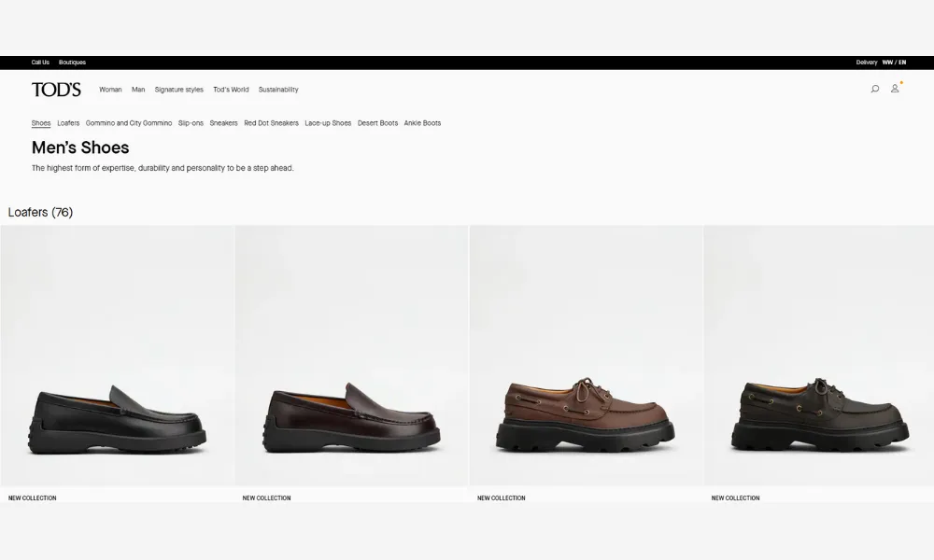This screenshot has height=560, width=934.
Task: Click the account profile icon
Action: 895,90
